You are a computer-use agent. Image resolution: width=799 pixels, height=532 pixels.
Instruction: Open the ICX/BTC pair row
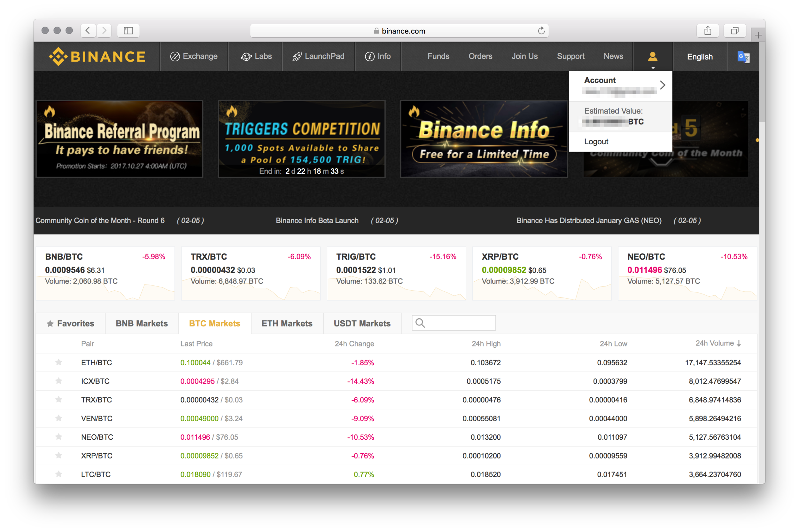point(396,381)
